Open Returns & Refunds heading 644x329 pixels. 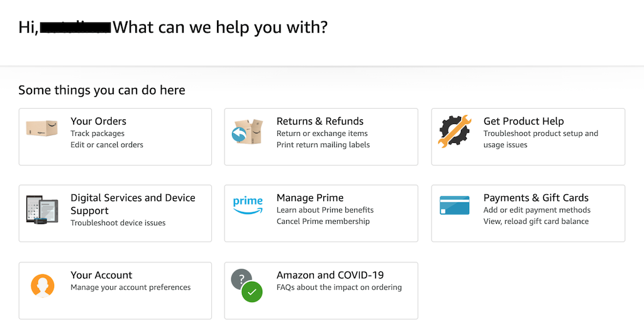pos(320,121)
